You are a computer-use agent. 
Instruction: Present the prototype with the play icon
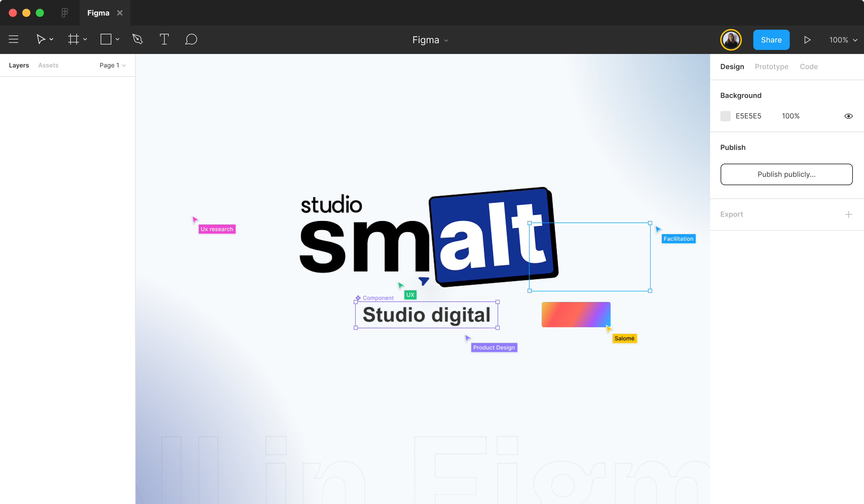pos(807,40)
